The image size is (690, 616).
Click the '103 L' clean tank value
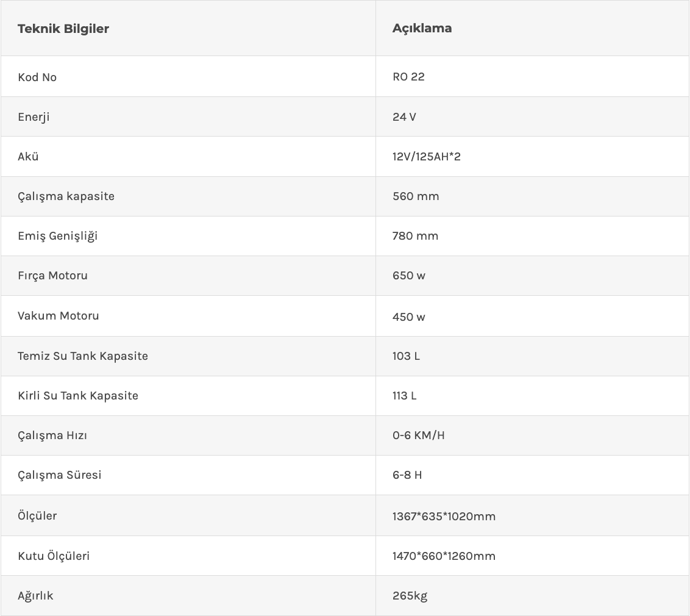coord(406,356)
